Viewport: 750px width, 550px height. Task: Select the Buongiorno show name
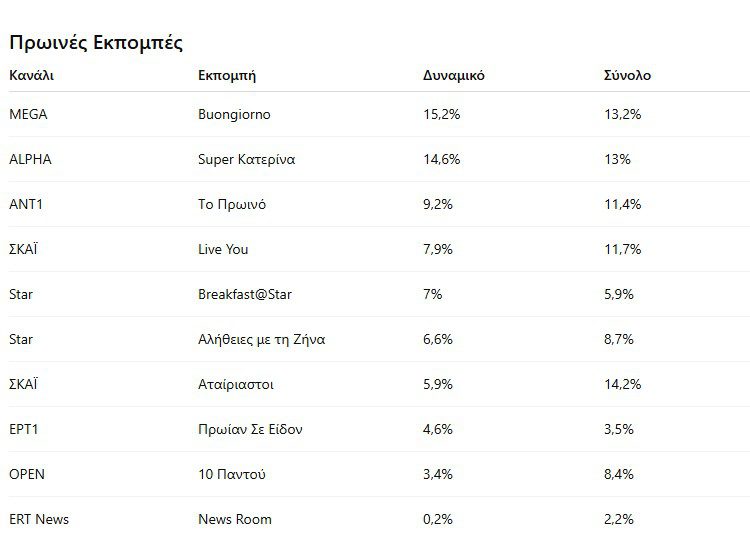tap(234, 114)
